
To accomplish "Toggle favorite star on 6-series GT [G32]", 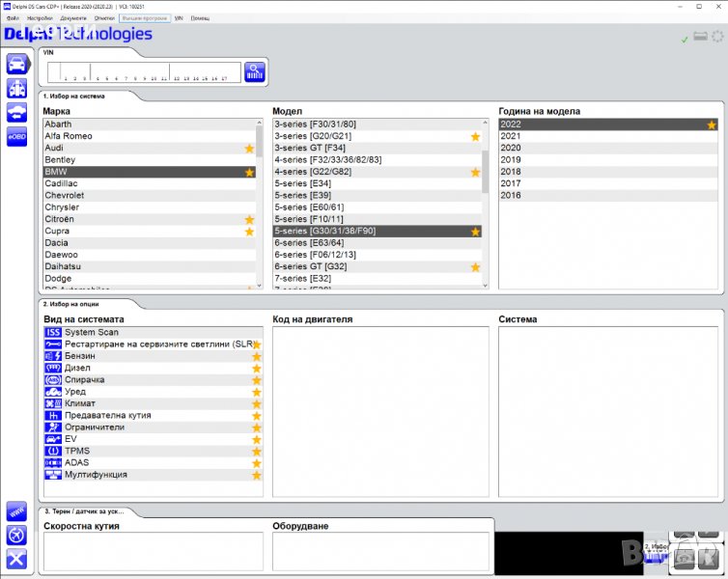I will click(475, 267).
